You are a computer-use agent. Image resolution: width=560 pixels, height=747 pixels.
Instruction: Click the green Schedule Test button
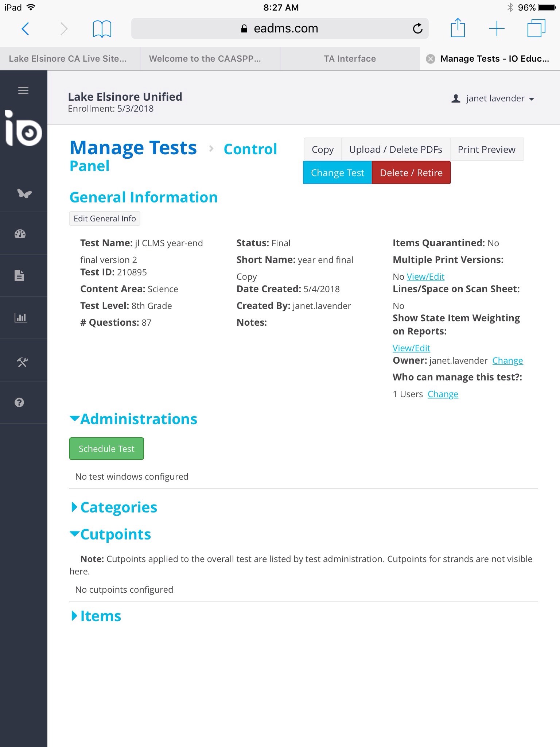pos(106,449)
